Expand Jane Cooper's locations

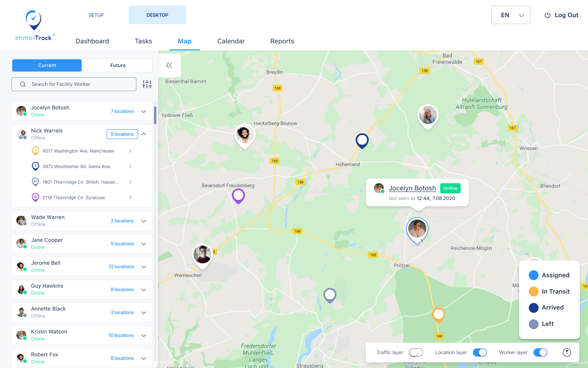click(x=144, y=244)
